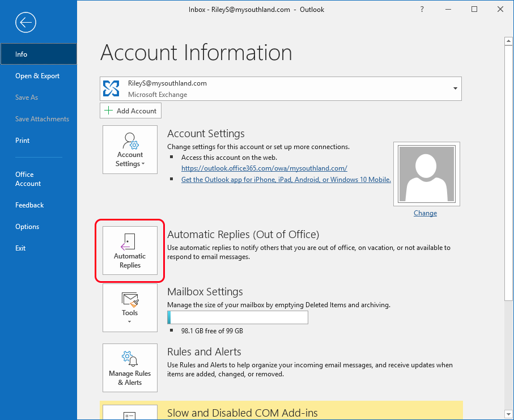Open the Office Account page
Screen dimensions: 514x420
click(28, 179)
